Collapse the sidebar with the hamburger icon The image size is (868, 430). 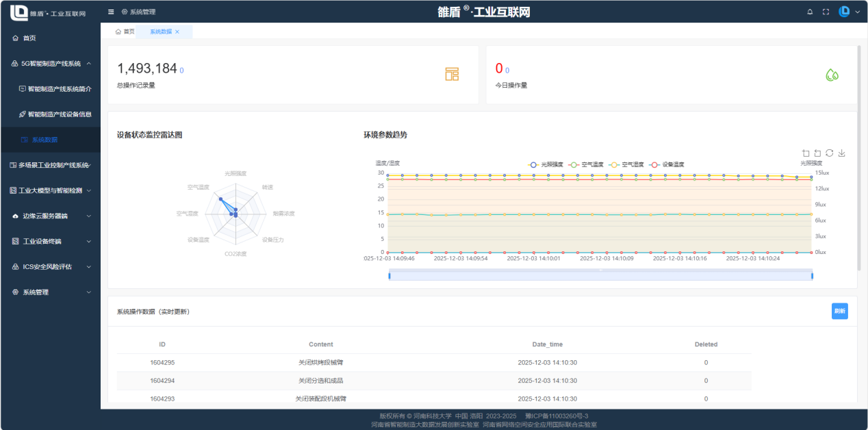111,11
